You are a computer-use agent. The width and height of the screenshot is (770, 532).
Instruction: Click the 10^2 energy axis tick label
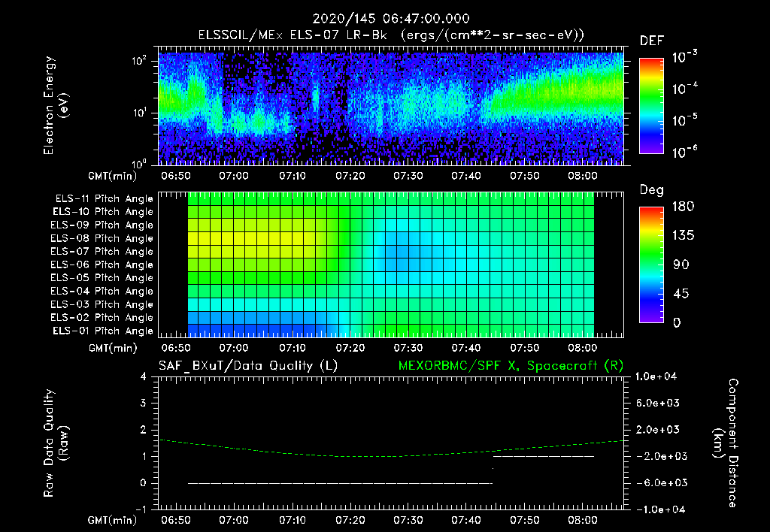tap(139, 61)
